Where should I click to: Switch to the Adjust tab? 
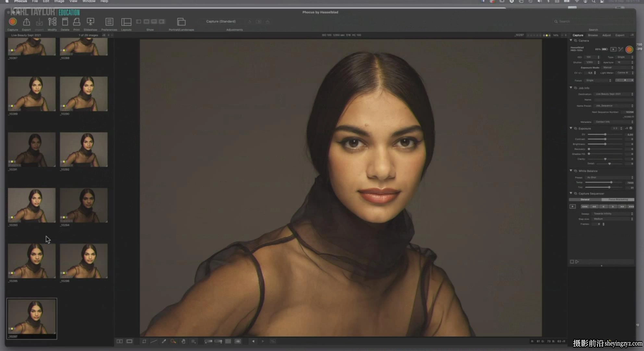point(606,35)
